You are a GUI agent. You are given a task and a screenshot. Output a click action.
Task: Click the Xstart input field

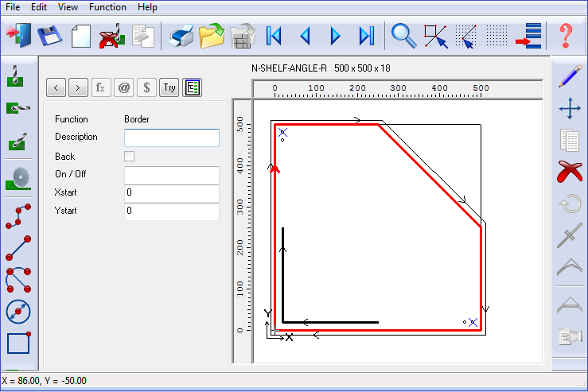point(172,193)
